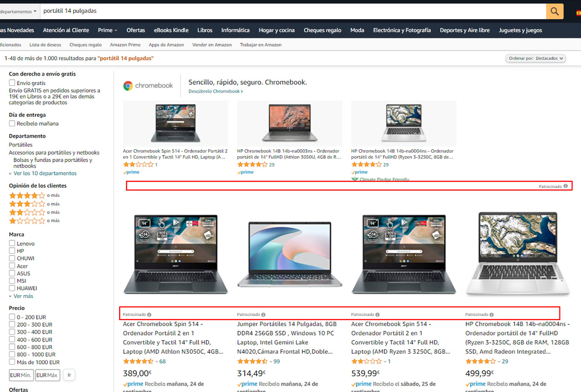Click star rating of HP Chromebook 499,99€ listing

pos(481,361)
